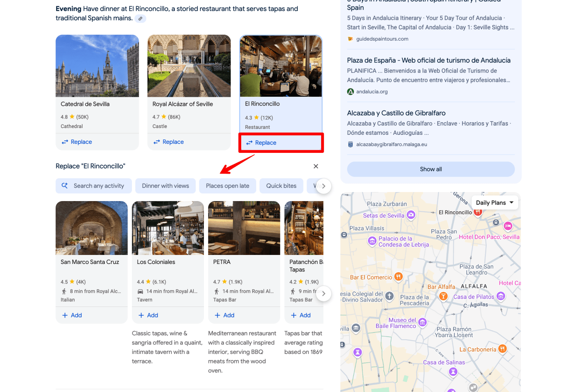Click the La Carbonería restaurant marker
Screen dimensions: 579x392
[x=502, y=349]
